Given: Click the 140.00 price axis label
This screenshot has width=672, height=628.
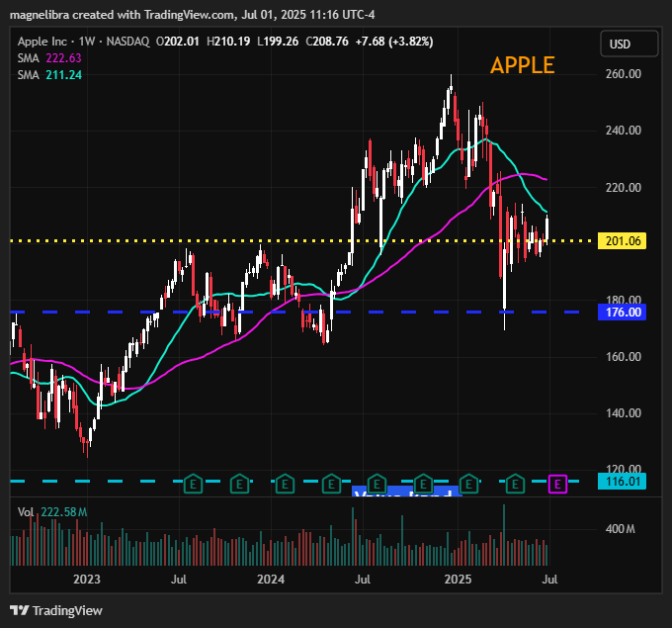Looking at the screenshot, I should (624, 413).
